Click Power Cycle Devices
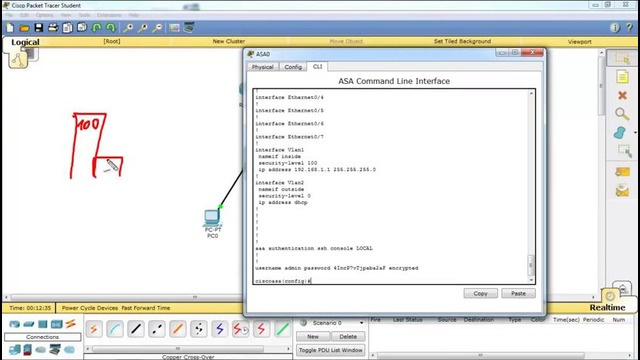 coord(90,308)
